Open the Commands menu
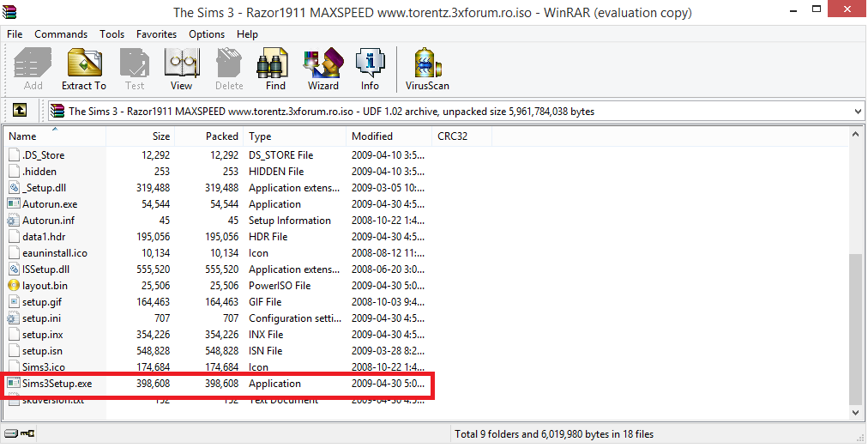The width and height of the screenshot is (868, 448). click(x=61, y=33)
